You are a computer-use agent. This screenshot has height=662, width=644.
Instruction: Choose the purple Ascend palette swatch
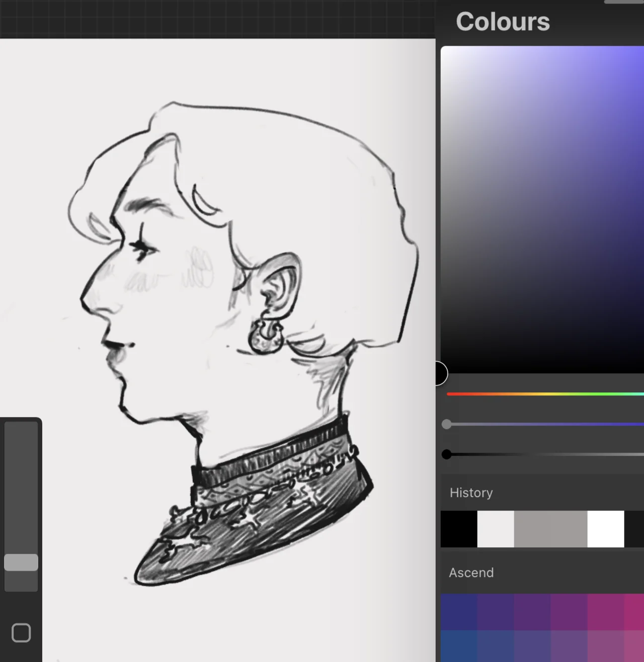coord(532,612)
